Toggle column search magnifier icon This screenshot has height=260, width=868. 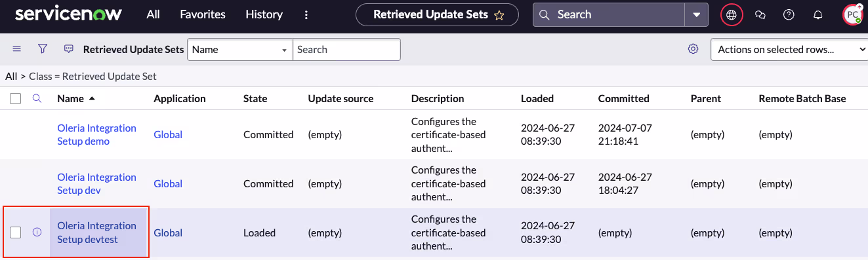click(37, 98)
